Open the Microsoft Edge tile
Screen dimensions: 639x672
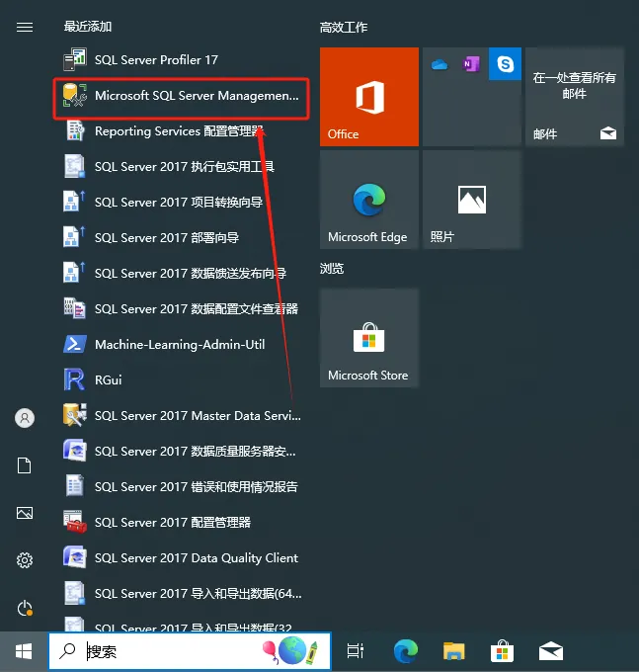[x=369, y=200]
